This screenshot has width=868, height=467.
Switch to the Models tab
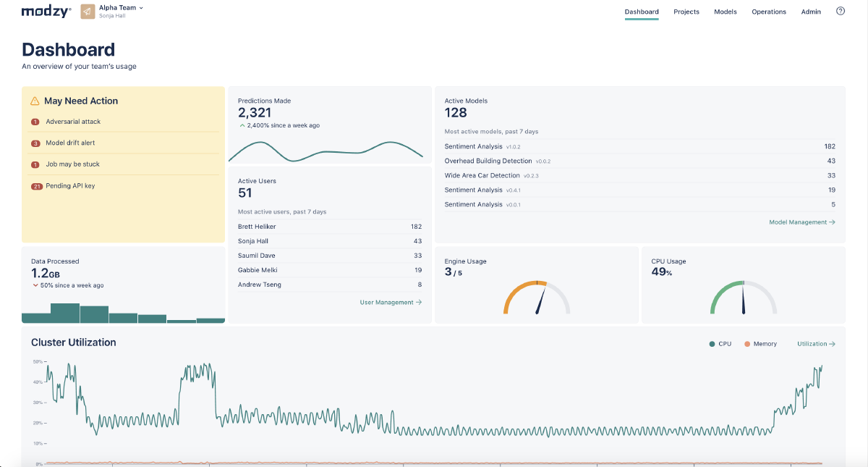coord(726,12)
